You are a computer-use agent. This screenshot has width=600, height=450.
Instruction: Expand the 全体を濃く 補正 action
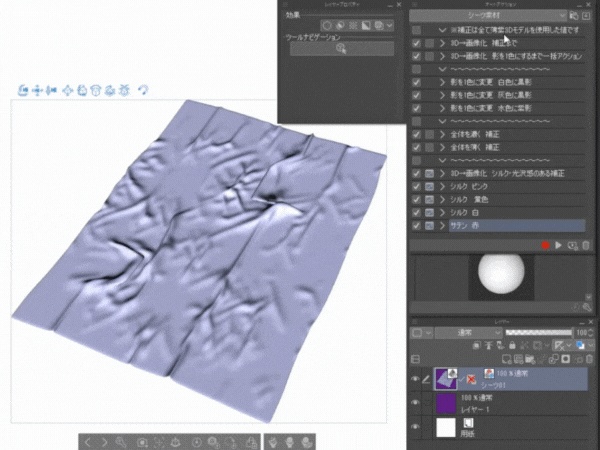point(442,134)
